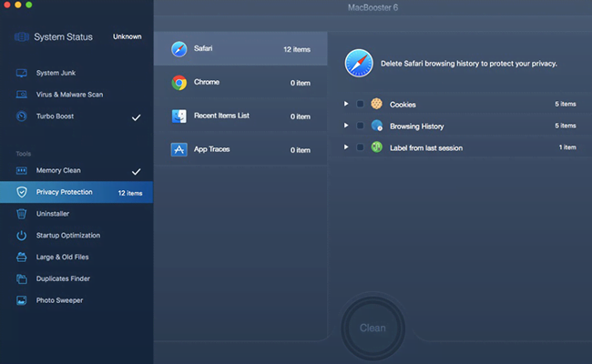Click the "0 item" count beside Chrome
The width and height of the screenshot is (592, 364).
(301, 83)
